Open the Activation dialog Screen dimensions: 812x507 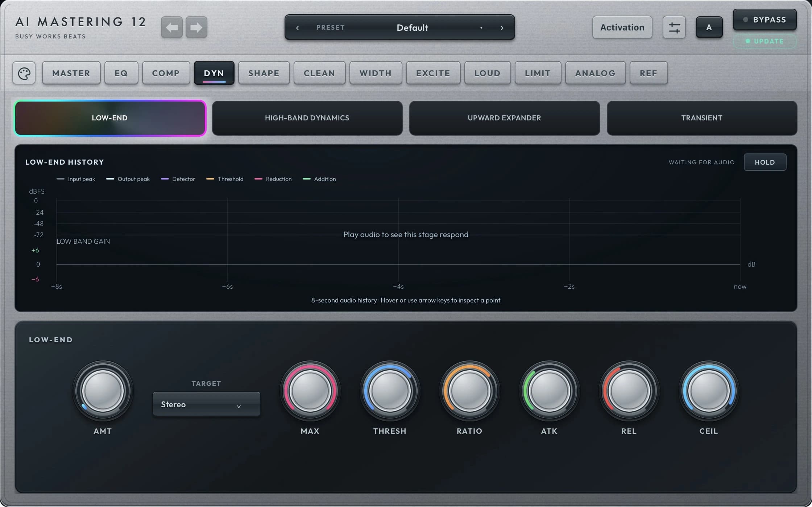622,27
